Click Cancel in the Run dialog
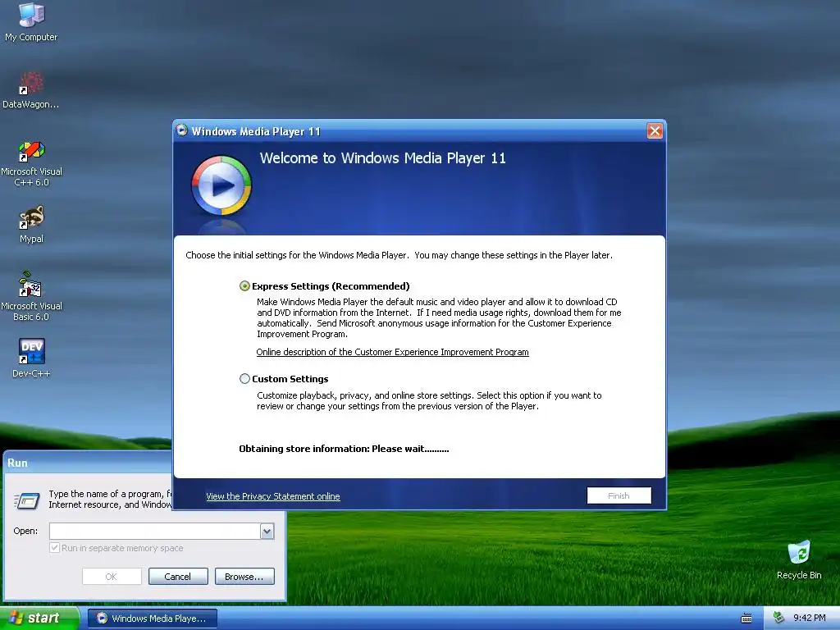The image size is (840, 630). point(178,577)
